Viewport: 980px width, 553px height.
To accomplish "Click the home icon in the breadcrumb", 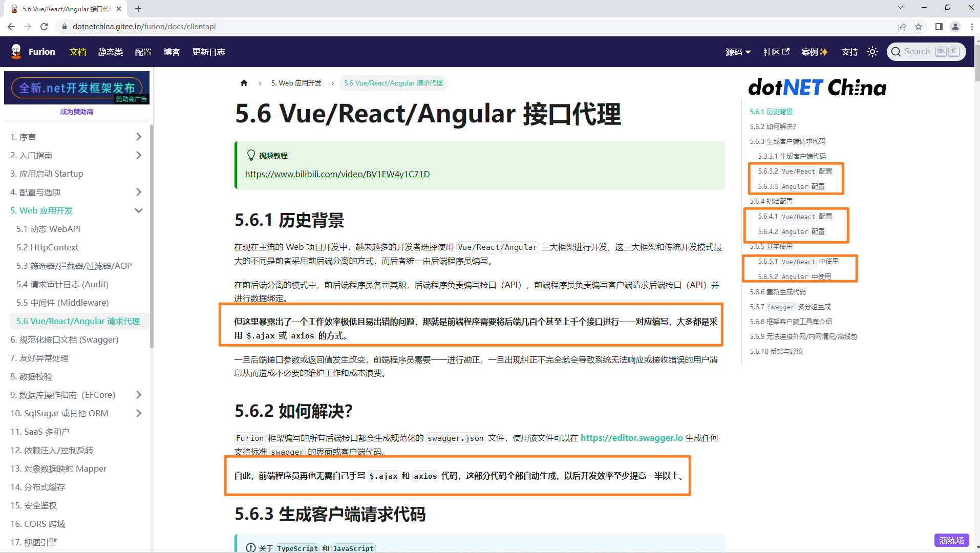I will click(x=244, y=83).
